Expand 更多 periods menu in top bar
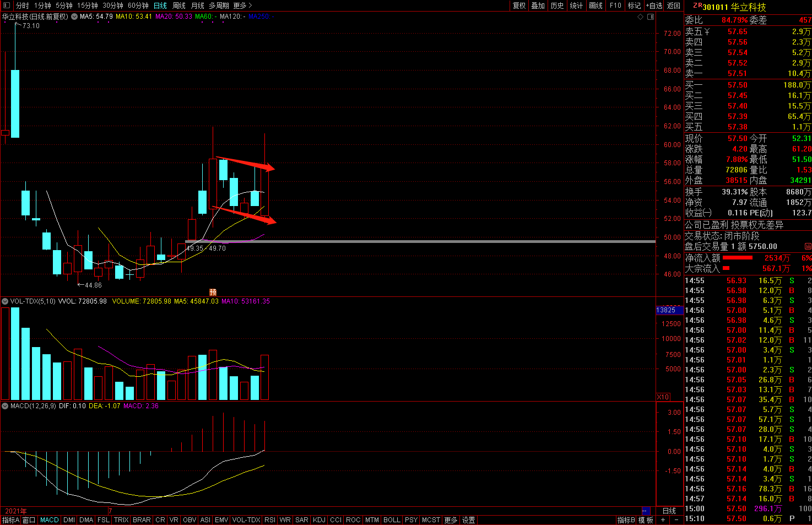812x525 pixels. [x=242, y=6]
